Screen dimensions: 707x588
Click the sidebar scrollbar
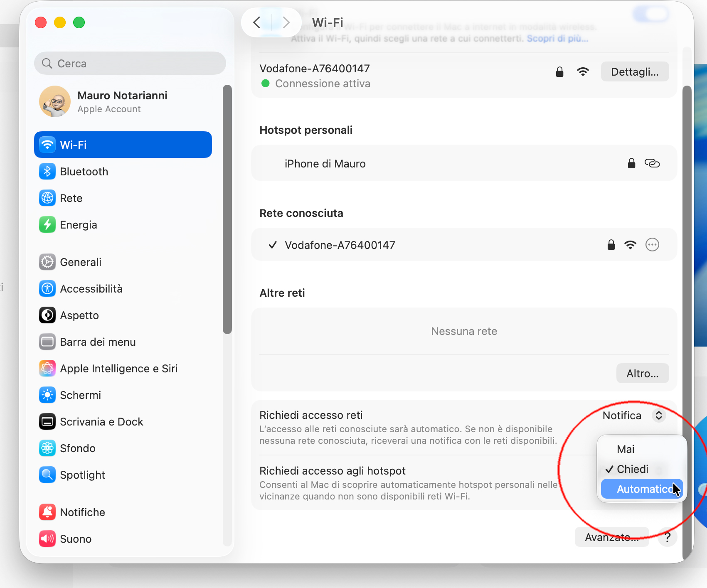tap(227, 209)
